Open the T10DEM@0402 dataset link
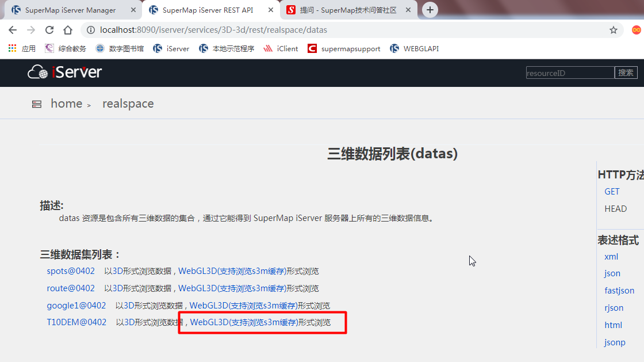The image size is (644, 362). 76,322
